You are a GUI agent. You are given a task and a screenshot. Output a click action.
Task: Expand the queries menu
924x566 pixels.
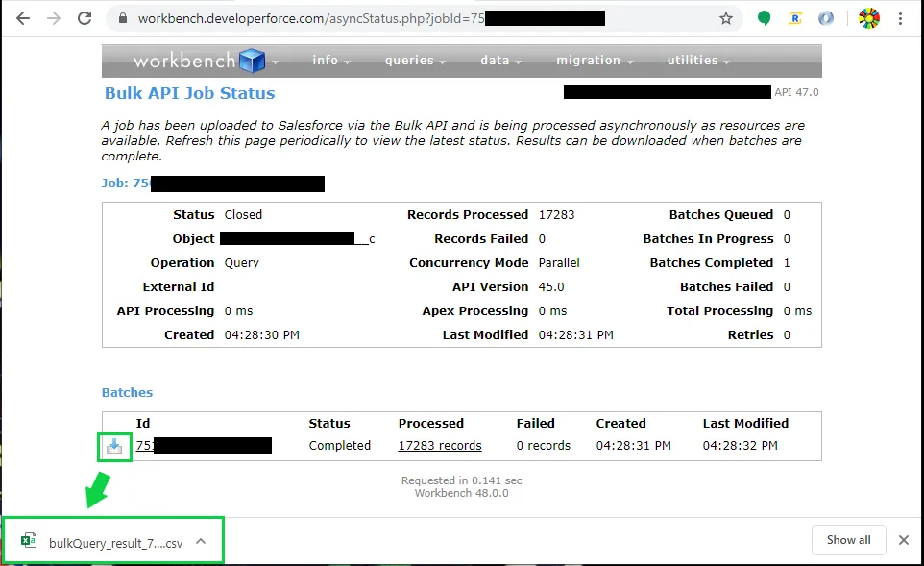415,61
